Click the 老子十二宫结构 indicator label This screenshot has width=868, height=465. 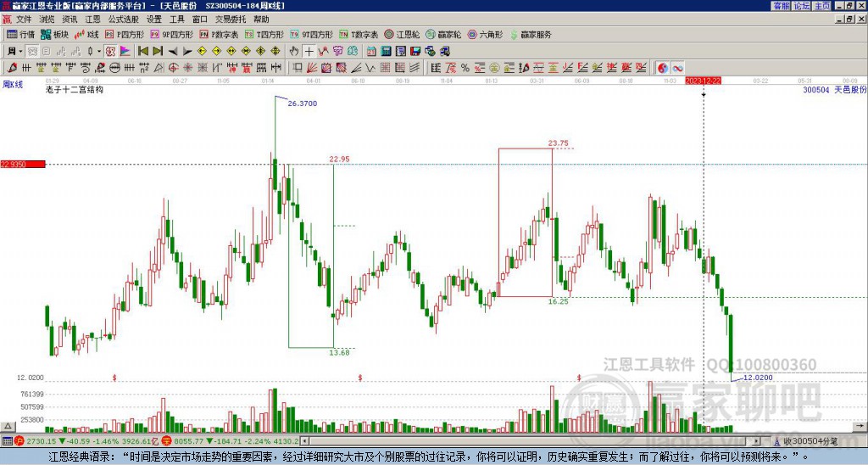pyautogui.click(x=75, y=89)
